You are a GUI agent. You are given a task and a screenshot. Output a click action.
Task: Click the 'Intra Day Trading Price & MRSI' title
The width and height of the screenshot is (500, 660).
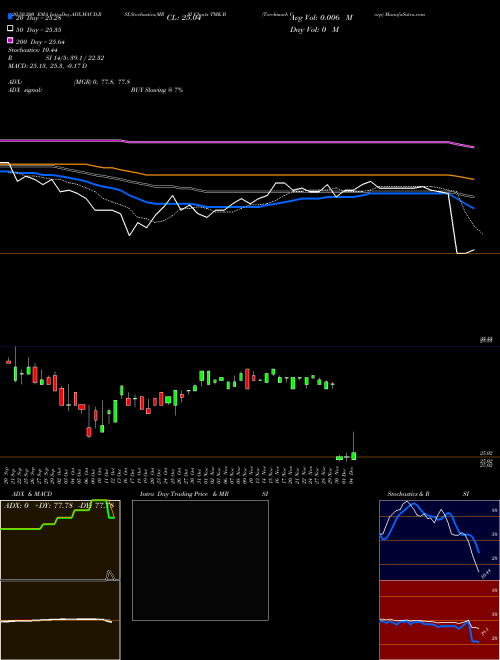click(x=204, y=494)
